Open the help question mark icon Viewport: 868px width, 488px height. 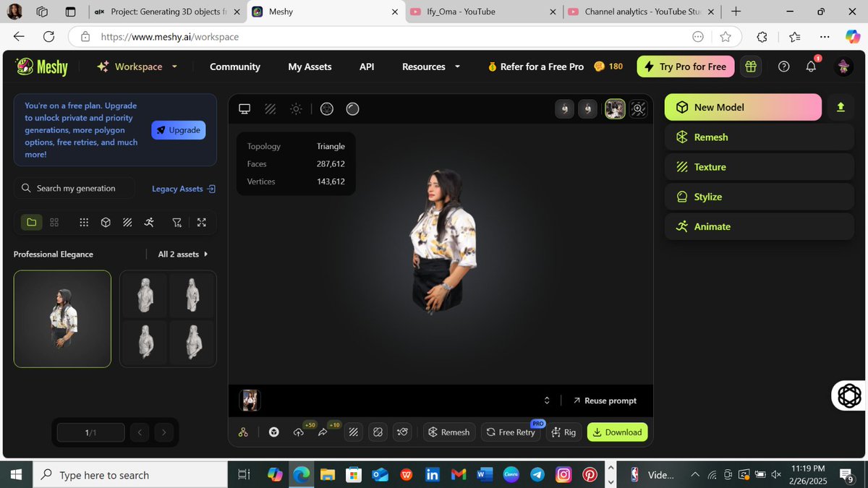[x=784, y=67]
